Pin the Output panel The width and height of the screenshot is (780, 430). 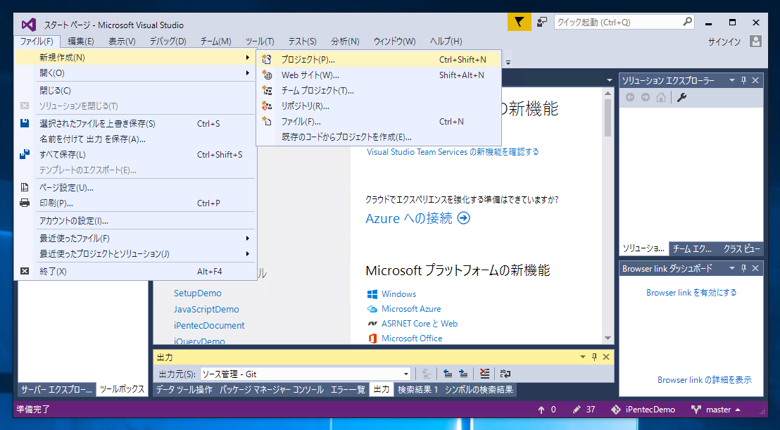[594, 357]
